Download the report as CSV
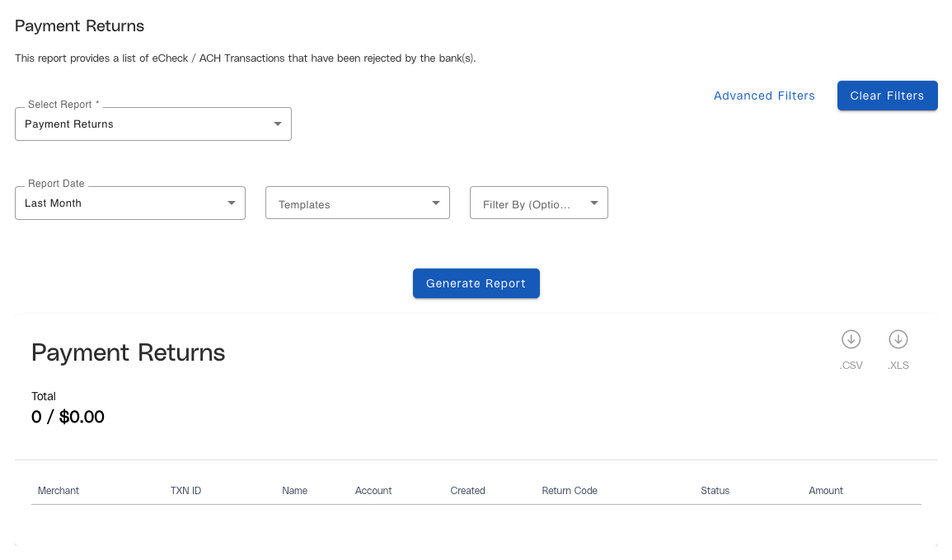Viewport: 952px width, 560px height. pyautogui.click(x=851, y=339)
